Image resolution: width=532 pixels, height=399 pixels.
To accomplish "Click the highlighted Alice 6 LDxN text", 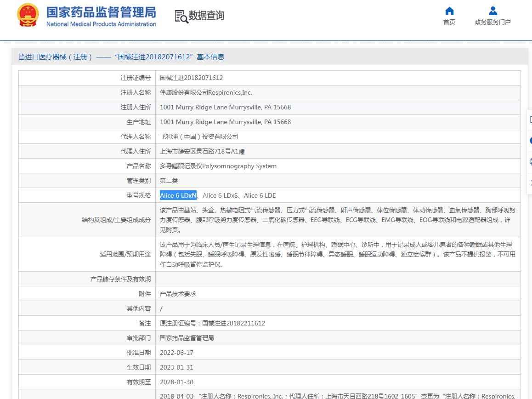I will pyautogui.click(x=178, y=196).
